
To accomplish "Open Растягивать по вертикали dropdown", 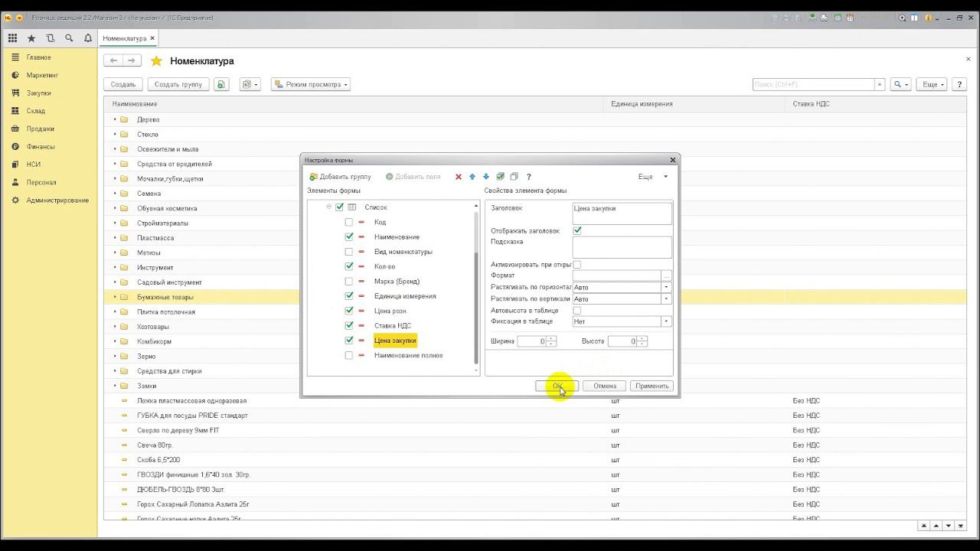I will [x=666, y=299].
